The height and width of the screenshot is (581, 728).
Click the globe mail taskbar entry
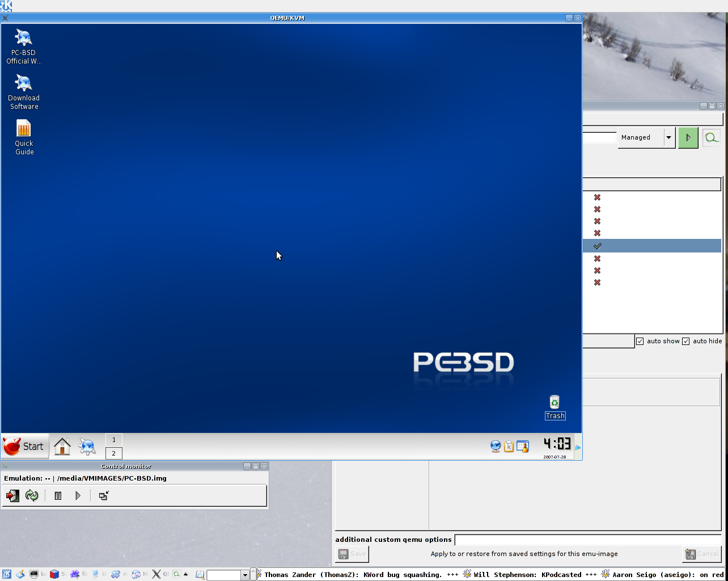(x=136, y=574)
